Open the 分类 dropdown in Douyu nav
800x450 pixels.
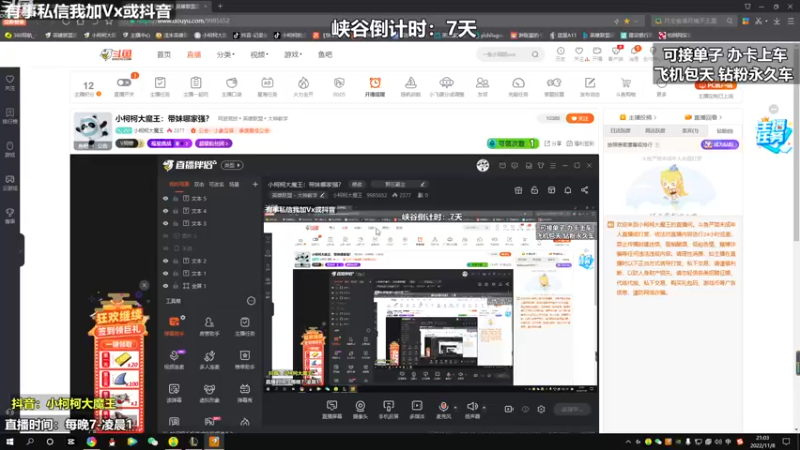226,55
